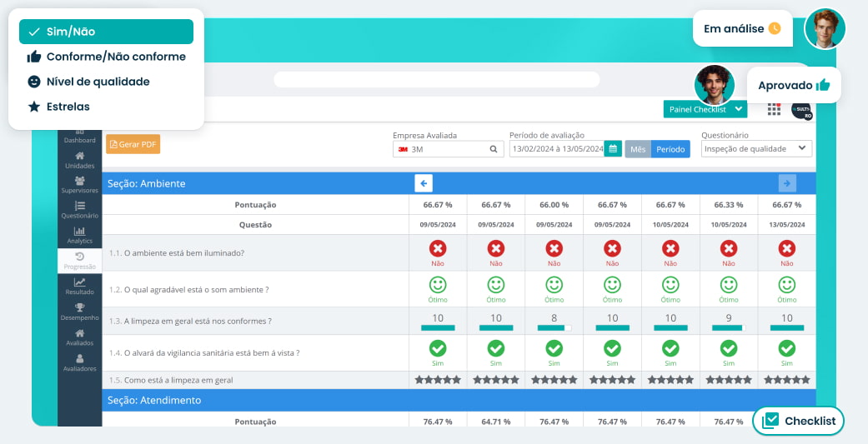
Task: Click the search icon in Empresa Avaliada
Action: pyautogui.click(x=494, y=149)
